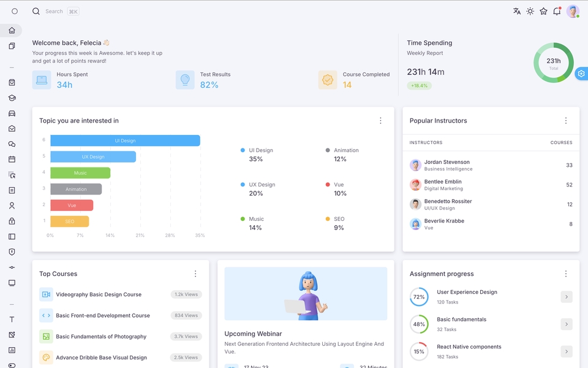Open the language translation icon
The image size is (588, 368).
pos(517,11)
